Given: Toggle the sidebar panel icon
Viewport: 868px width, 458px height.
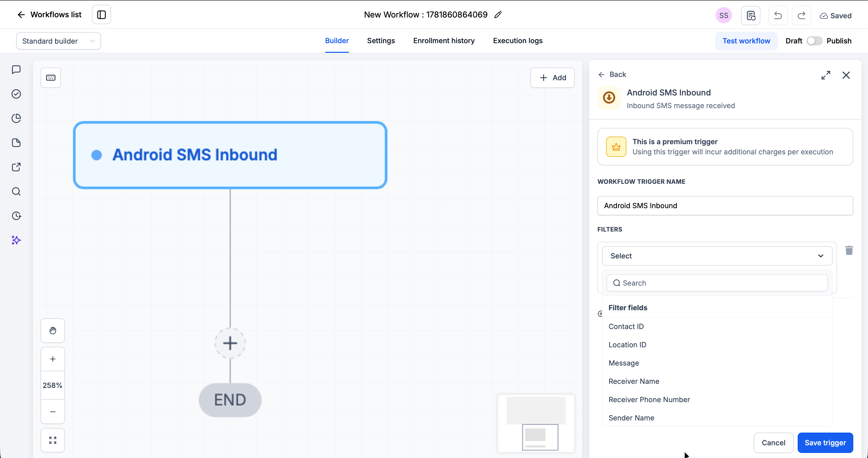Looking at the screenshot, I should [102, 14].
